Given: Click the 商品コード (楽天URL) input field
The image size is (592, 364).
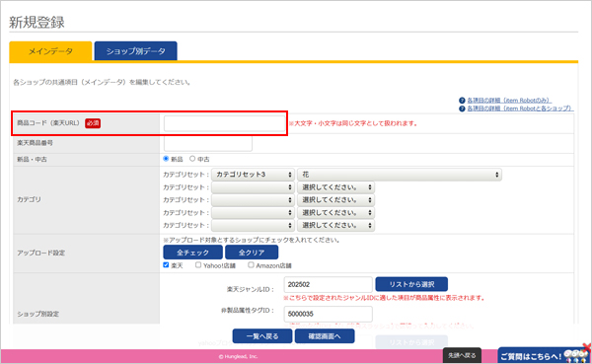Looking at the screenshot, I should (x=224, y=123).
